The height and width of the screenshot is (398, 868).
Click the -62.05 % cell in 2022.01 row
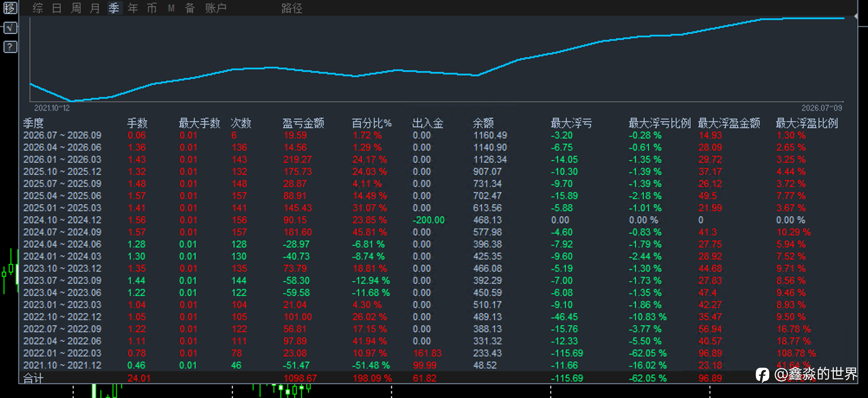[648, 353]
